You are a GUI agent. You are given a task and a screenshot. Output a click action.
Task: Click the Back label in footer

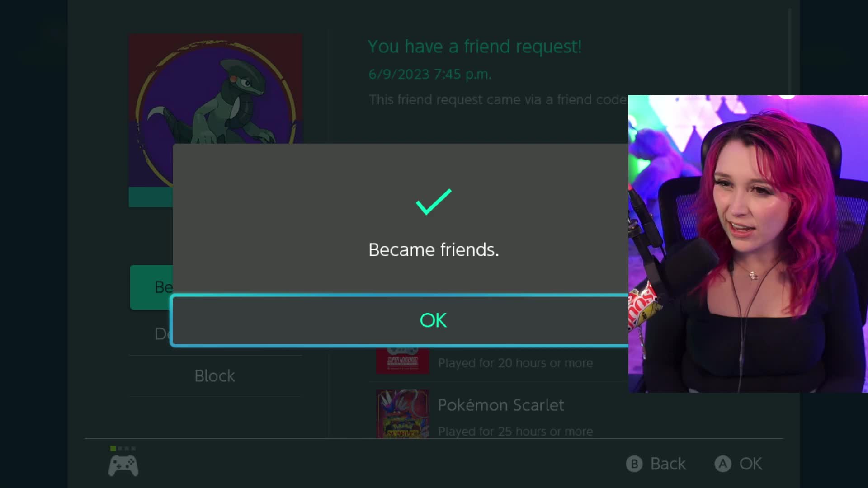668,464
